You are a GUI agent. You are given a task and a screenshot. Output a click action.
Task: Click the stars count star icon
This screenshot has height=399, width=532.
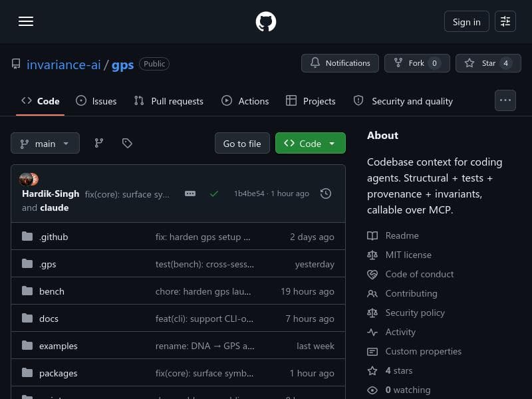(372, 371)
